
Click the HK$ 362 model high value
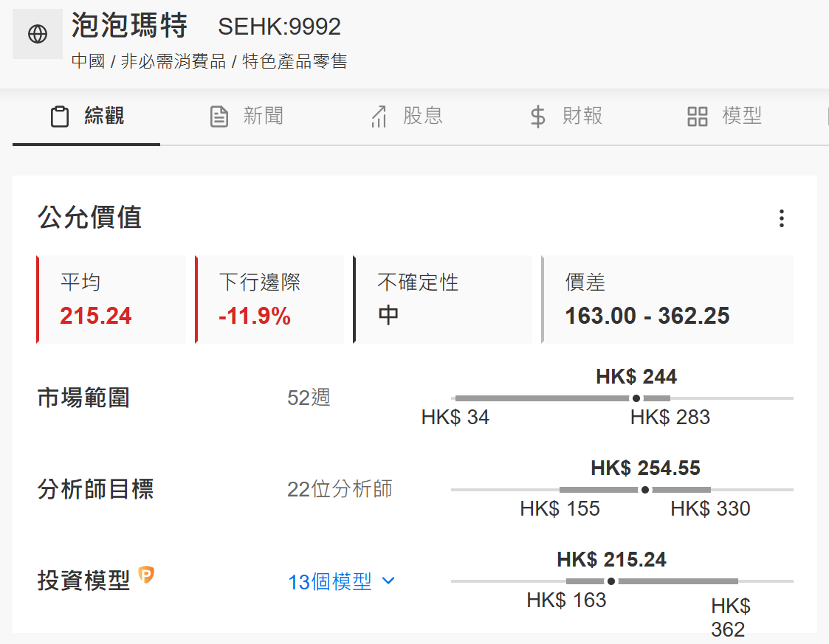click(x=731, y=617)
